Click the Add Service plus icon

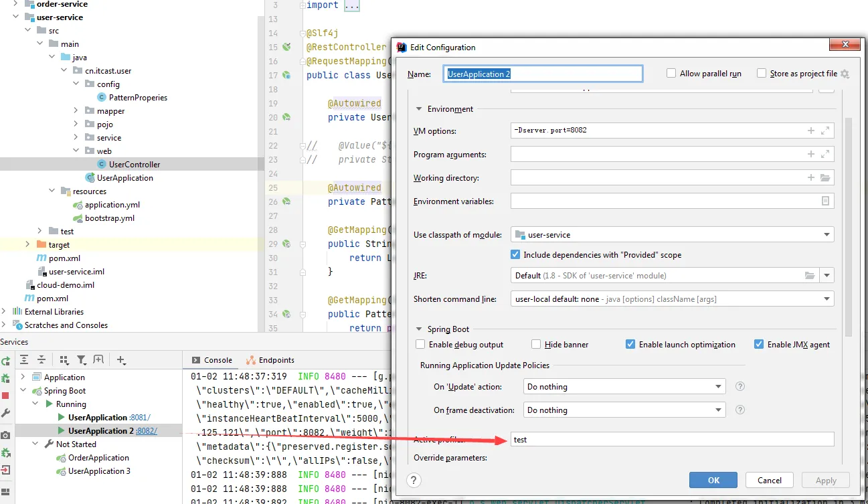tap(121, 359)
